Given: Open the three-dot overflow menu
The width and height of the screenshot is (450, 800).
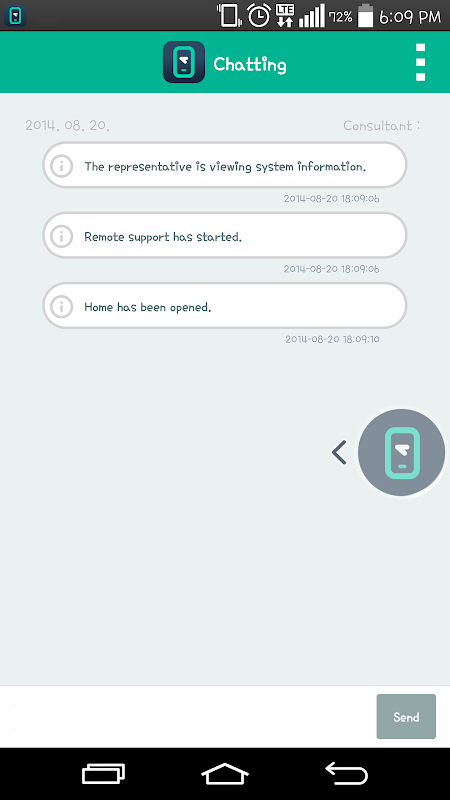Looking at the screenshot, I should point(420,62).
